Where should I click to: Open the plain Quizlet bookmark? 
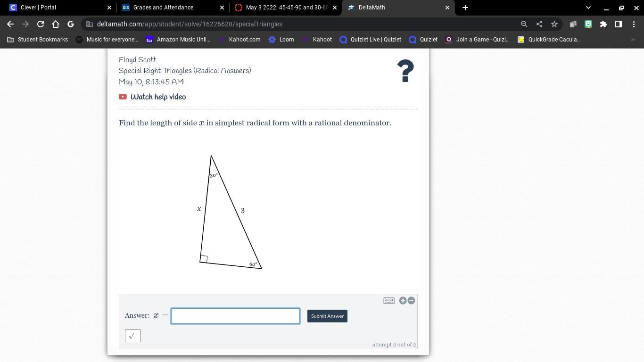pos(423,40)
